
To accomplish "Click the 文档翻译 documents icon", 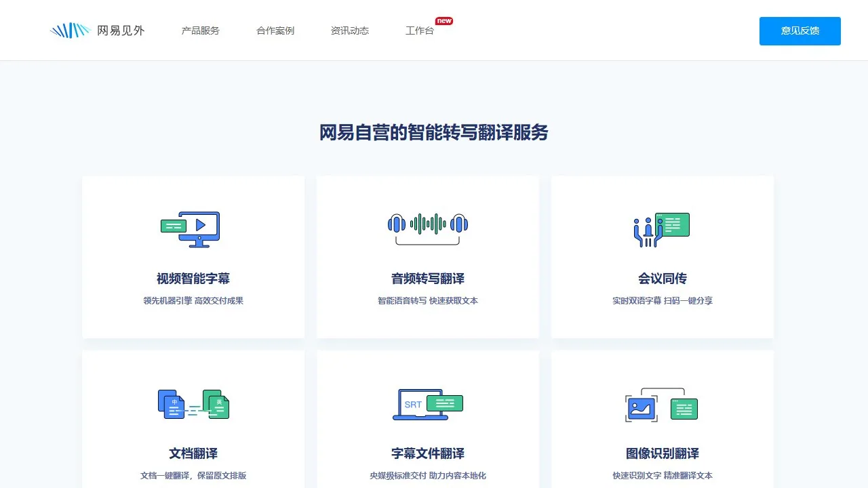I will click(x=193, y=404).
